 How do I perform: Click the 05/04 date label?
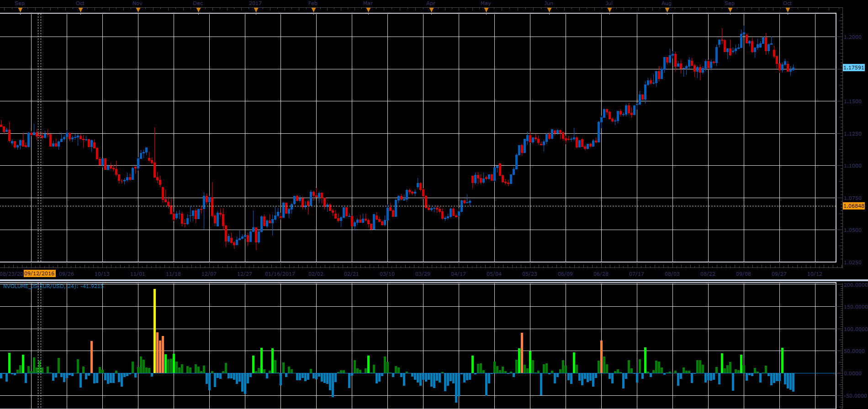click(x=494, y=274)
